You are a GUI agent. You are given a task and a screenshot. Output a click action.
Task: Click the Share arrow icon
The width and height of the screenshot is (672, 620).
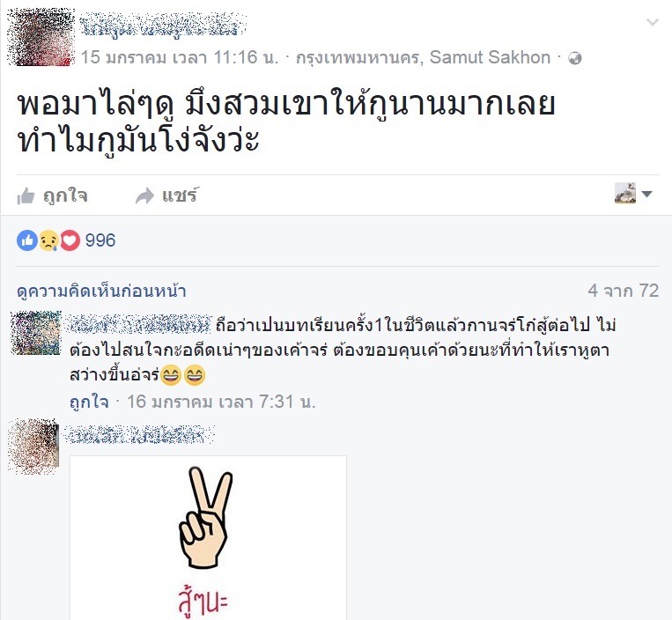(x=144, y=196)
